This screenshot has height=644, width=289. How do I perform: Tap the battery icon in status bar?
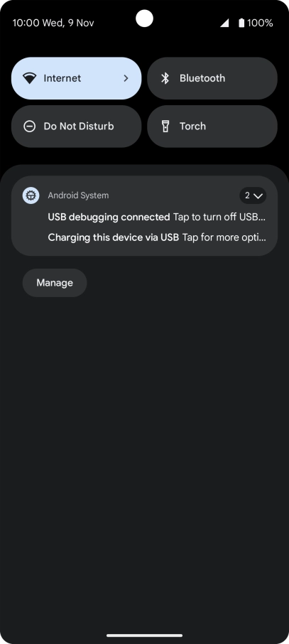241,23
